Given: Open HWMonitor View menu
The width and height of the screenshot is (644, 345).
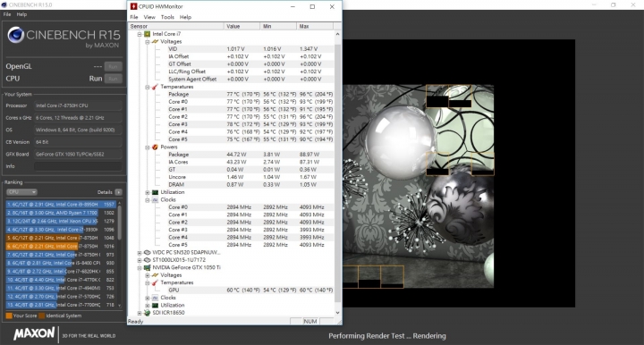Looking at the screenshot, I should [x=149, y=17].
